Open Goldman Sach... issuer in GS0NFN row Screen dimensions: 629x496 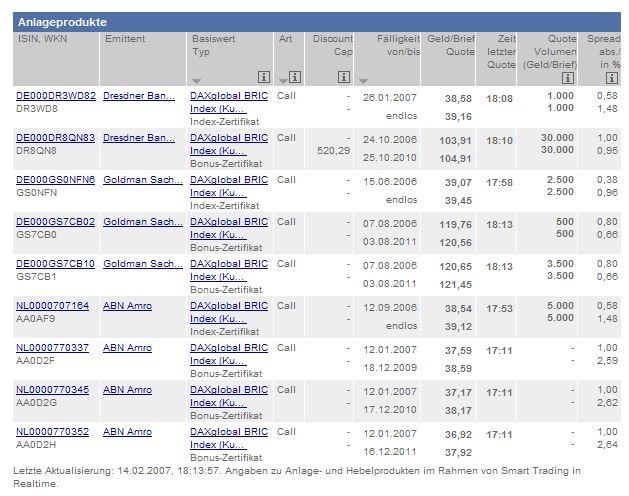[143, 180]
